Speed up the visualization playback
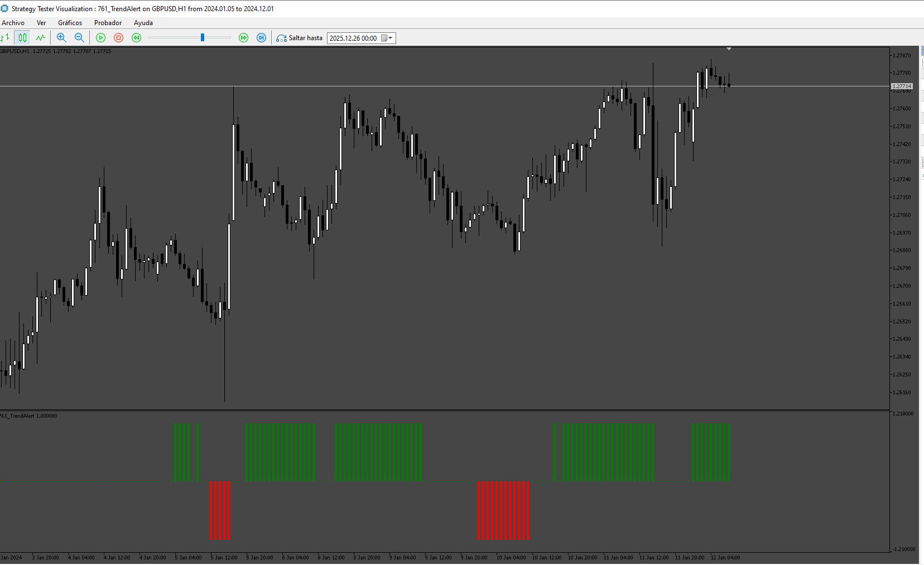 coord(244,38)
